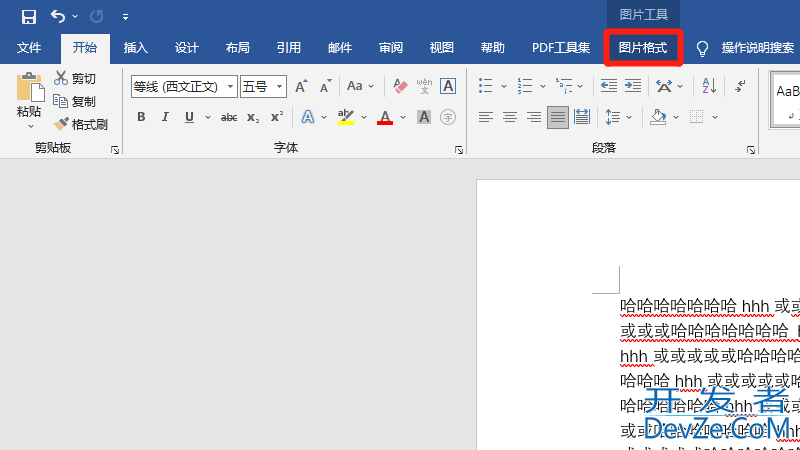The width and height of the screenshot is (800, 450).
Task: Click the Decrease Indent icon
Action: coord(609,86)
